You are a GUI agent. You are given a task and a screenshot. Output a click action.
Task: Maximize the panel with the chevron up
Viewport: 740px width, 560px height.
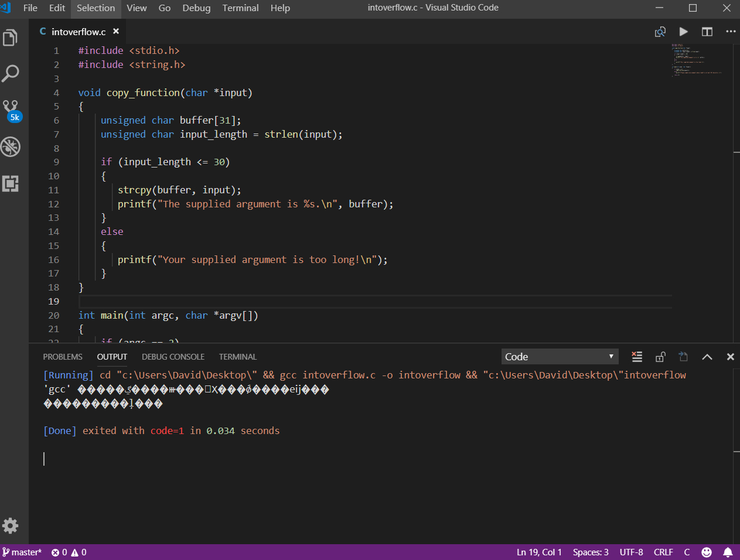coord(707,357)
